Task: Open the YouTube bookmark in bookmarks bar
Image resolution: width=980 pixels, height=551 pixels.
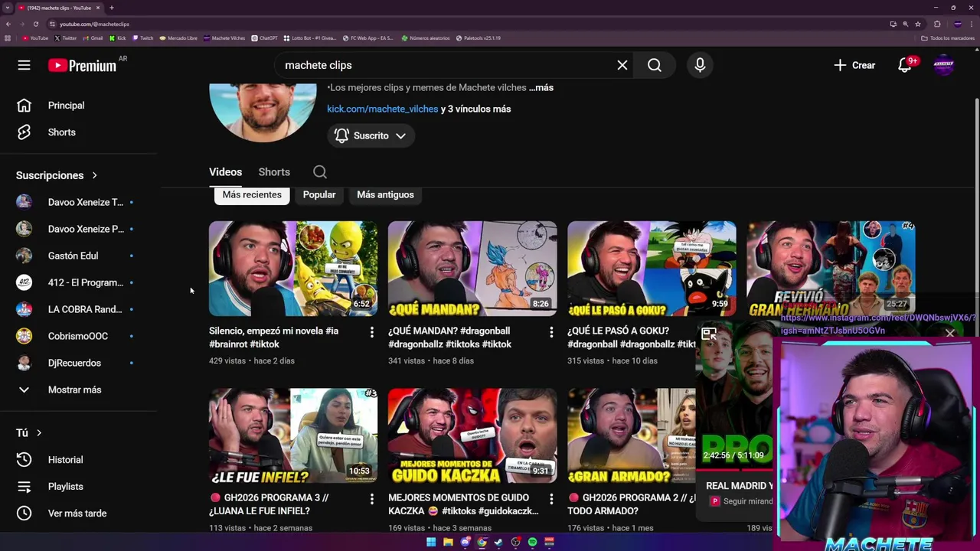Action: tap(35, 38)
